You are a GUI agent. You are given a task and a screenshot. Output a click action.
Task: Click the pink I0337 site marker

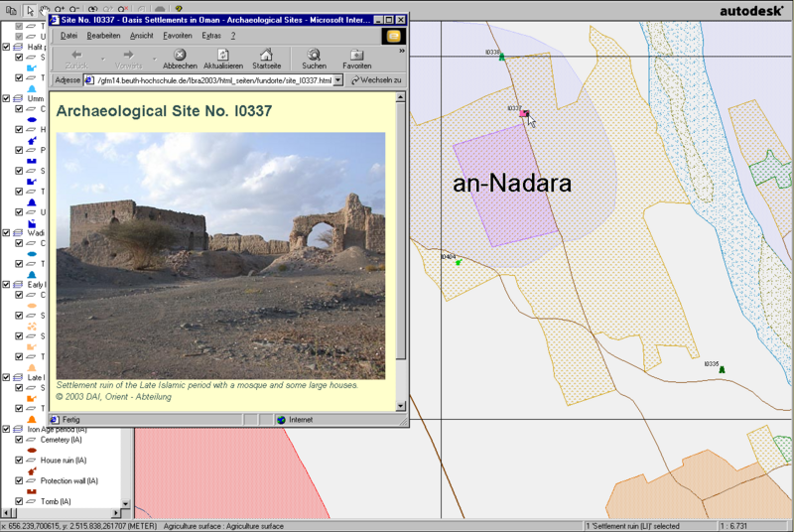(x=523, y=114)
